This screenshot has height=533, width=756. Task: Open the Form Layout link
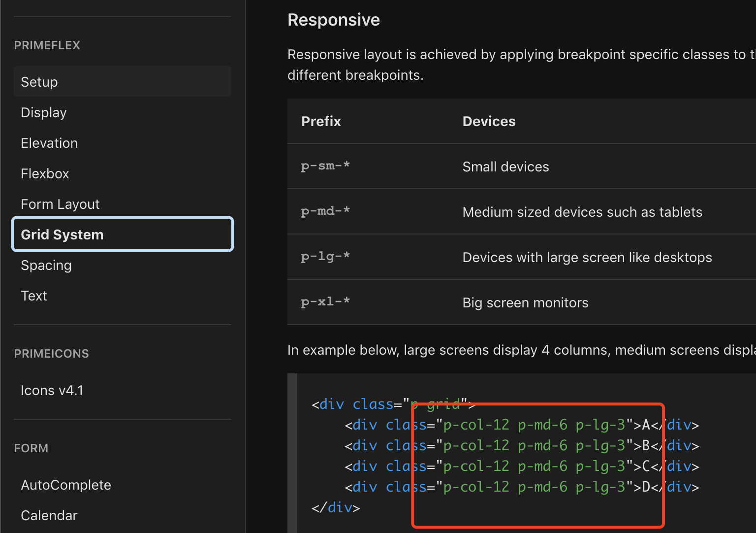tap(60, 204)
